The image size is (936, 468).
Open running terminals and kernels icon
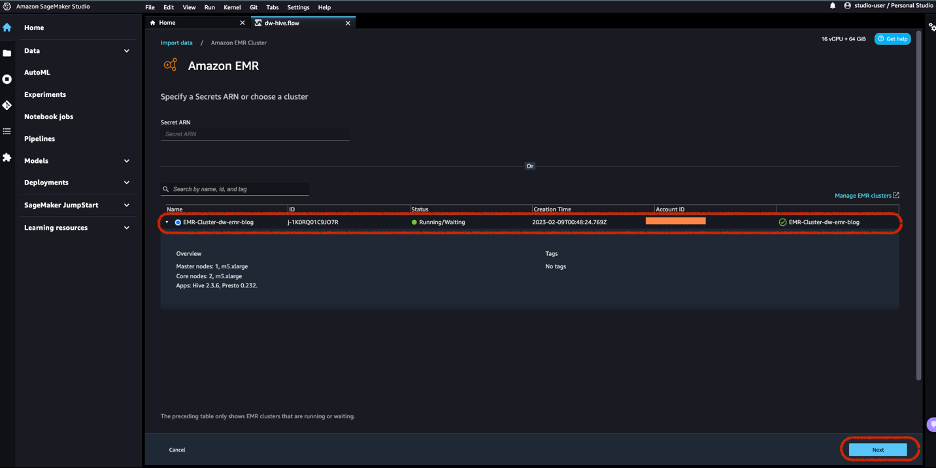coord(7,79)
